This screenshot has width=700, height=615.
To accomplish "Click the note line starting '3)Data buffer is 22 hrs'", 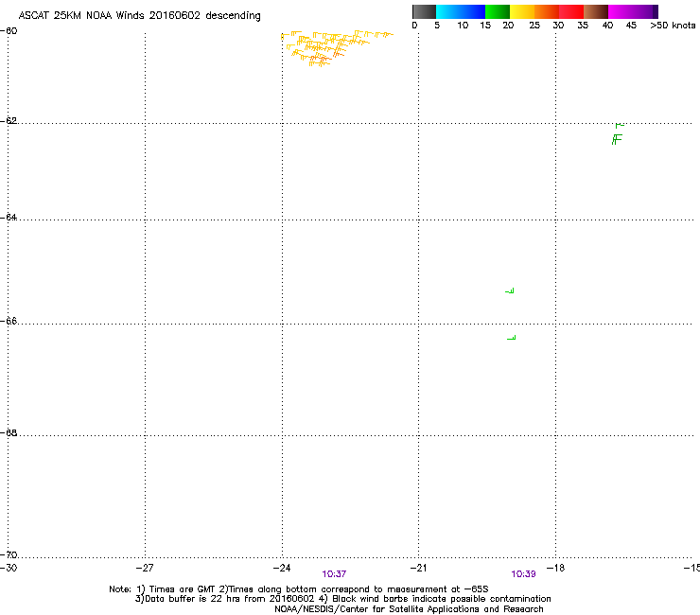I will tap(342, 599).
